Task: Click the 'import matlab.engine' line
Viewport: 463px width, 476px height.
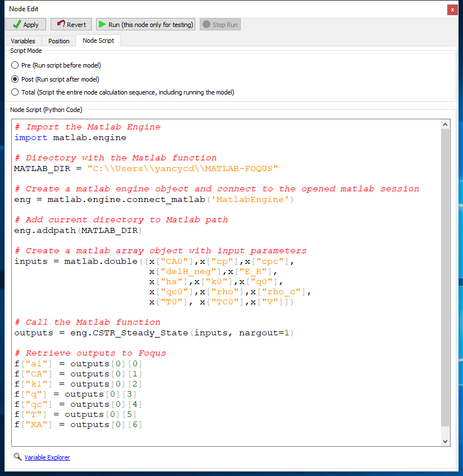Action: 70,137
